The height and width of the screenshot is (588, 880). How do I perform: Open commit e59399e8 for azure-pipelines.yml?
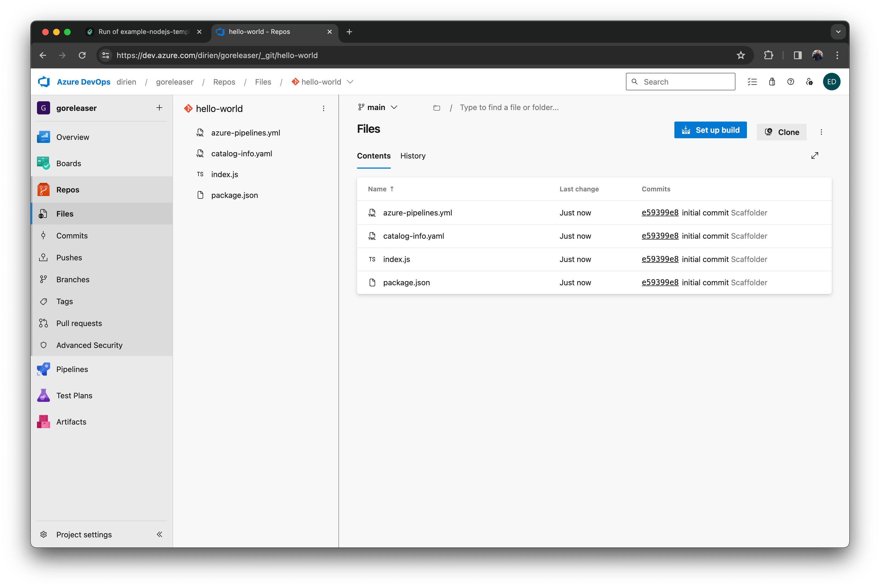pos(660,213)
